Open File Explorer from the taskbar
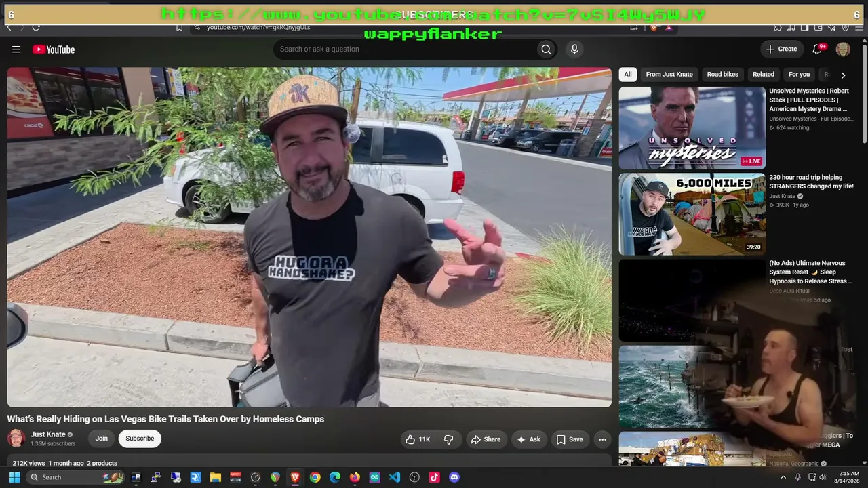The height and width of the screenshot is (488, 868). tap(215, 477)
